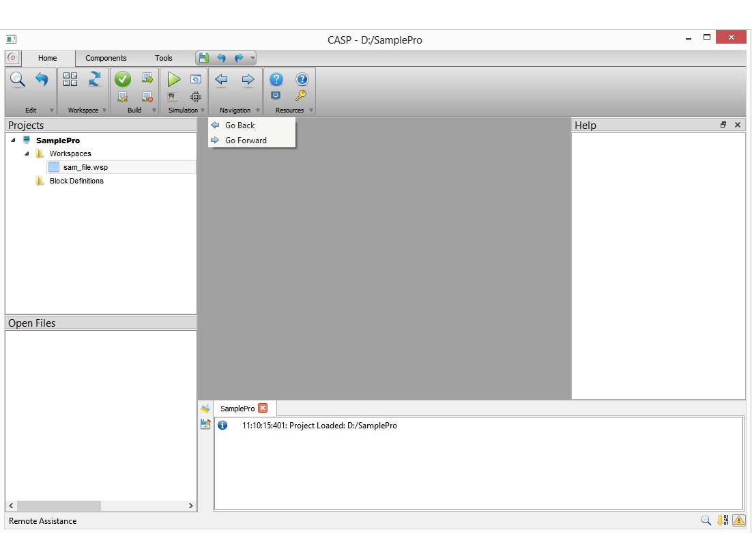Click the green Run simulation play icon
Viewport: 752px width, 560px height.
[174, 79]
